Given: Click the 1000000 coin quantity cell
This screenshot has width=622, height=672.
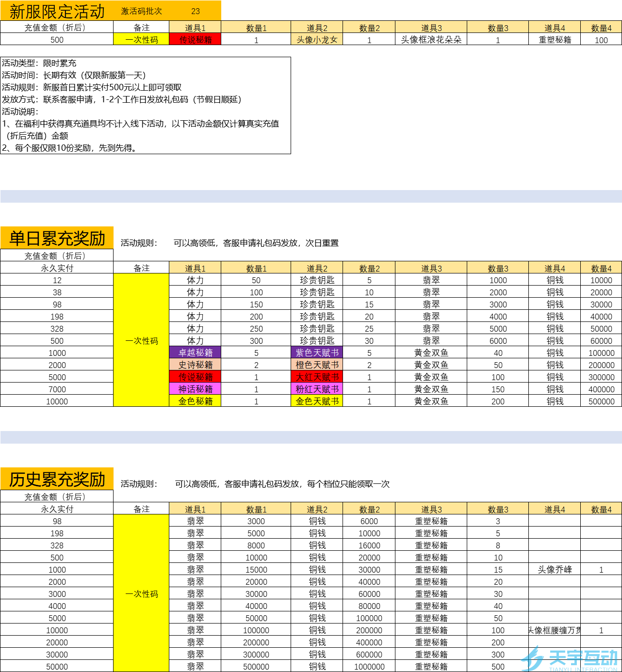Looking at the screenshot, I should pyautogui.click(x=369, y=667).
